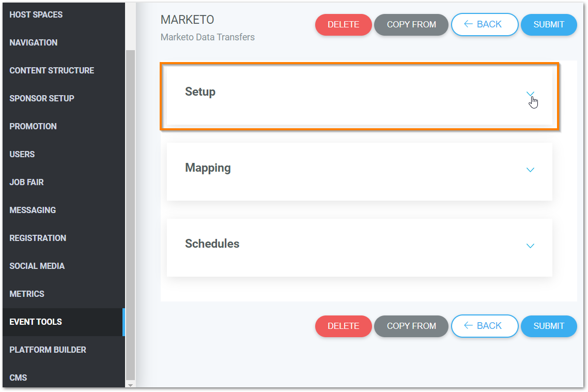Open SPONSOR SETUP in sidebar

tap(64, 98)
